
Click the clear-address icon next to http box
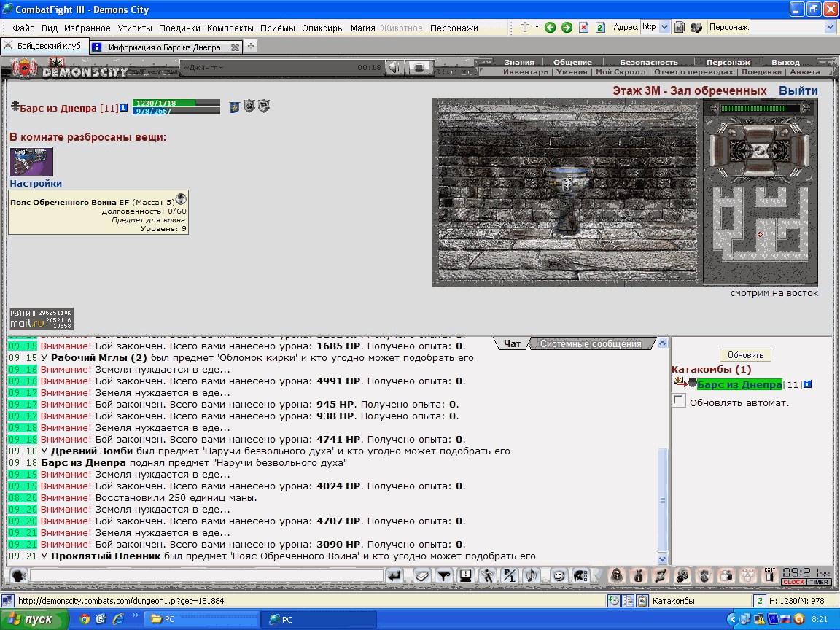click(679, 27)
